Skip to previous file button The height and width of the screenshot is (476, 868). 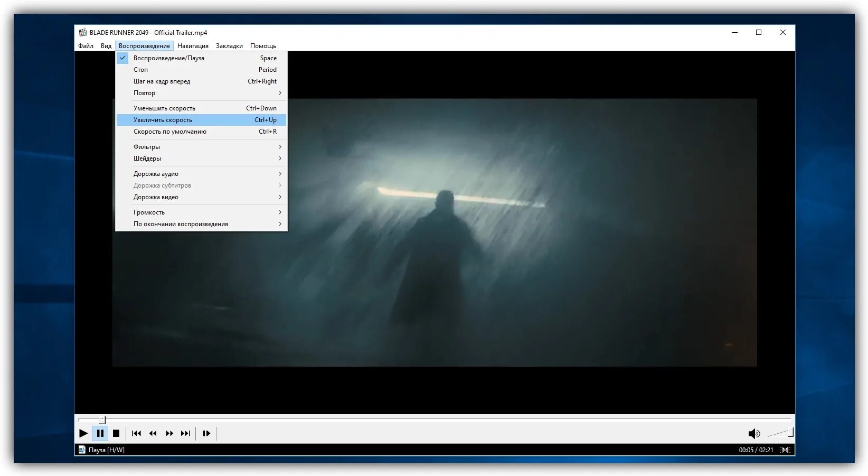point(136,433)
